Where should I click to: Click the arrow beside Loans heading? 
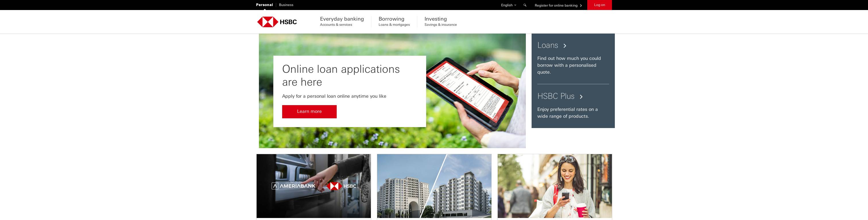565,46
